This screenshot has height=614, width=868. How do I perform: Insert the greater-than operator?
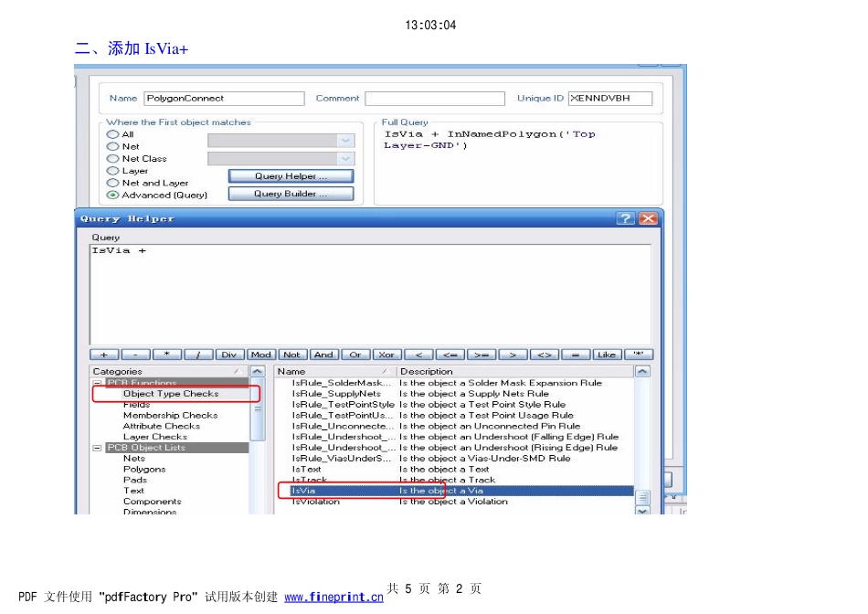[513, 355]
